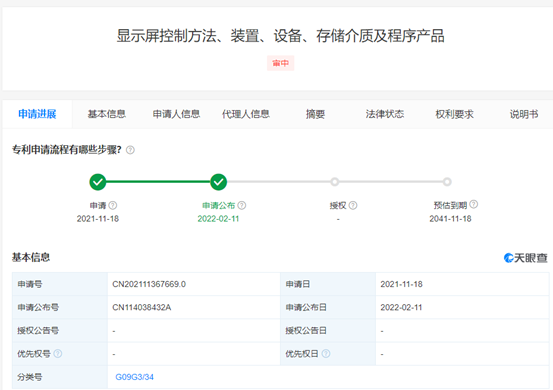The height and width of the screenshot is (390, 553).
Task: Click the 审中 status badge
Action: (280, 63)
